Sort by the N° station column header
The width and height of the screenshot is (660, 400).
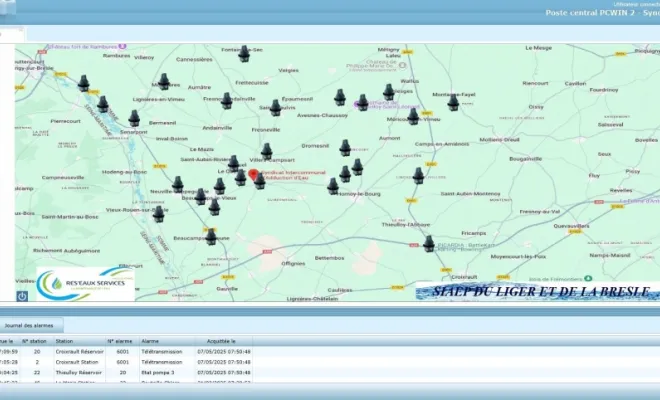coord(34,341)
